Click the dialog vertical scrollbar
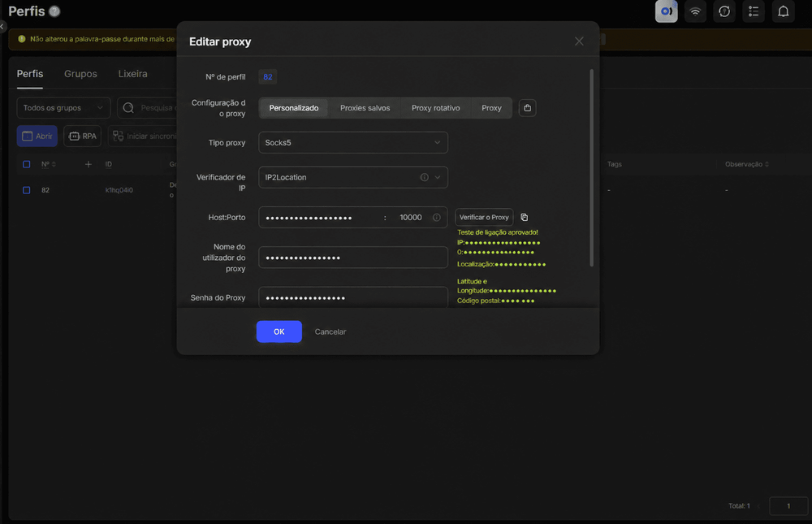The image size is (812, 524). pos(591,168)
